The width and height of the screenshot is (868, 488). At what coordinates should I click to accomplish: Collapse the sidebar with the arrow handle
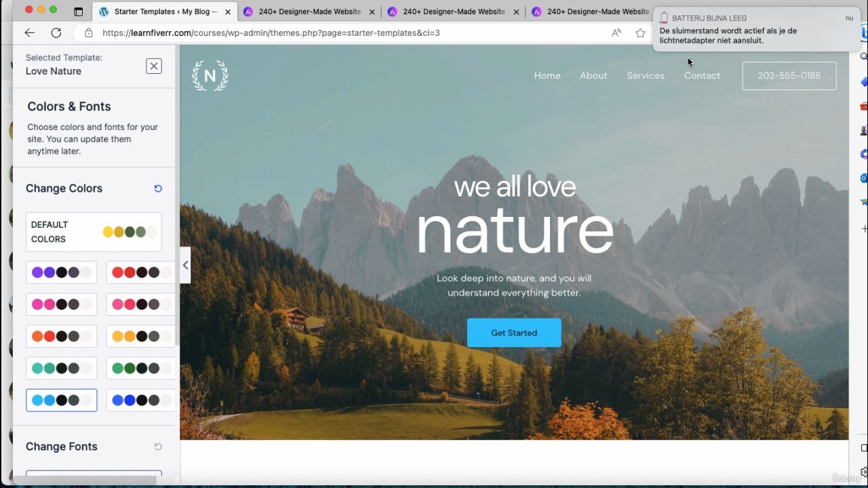pos(185,265)
